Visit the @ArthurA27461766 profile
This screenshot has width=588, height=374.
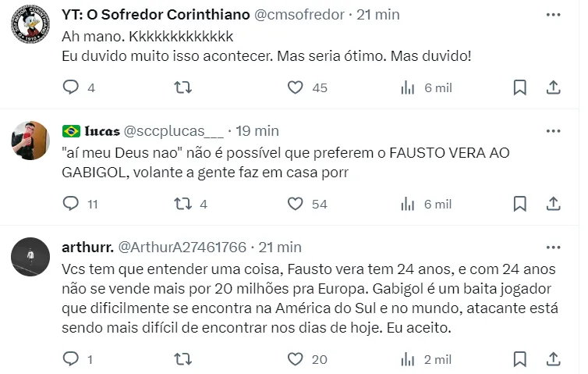(181, 247)
